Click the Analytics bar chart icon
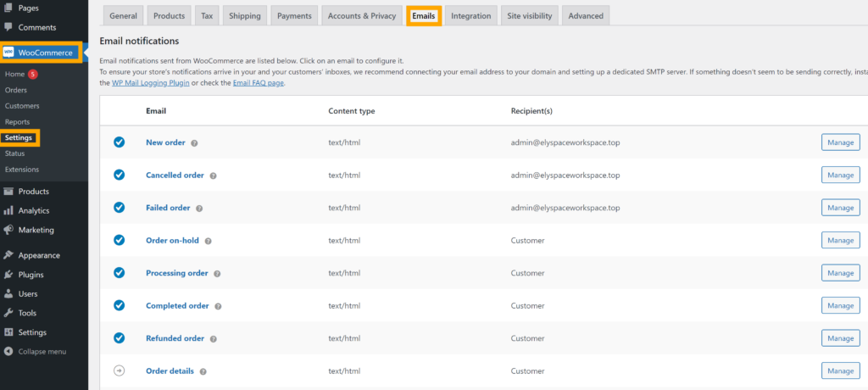 [x=8, y=211]
